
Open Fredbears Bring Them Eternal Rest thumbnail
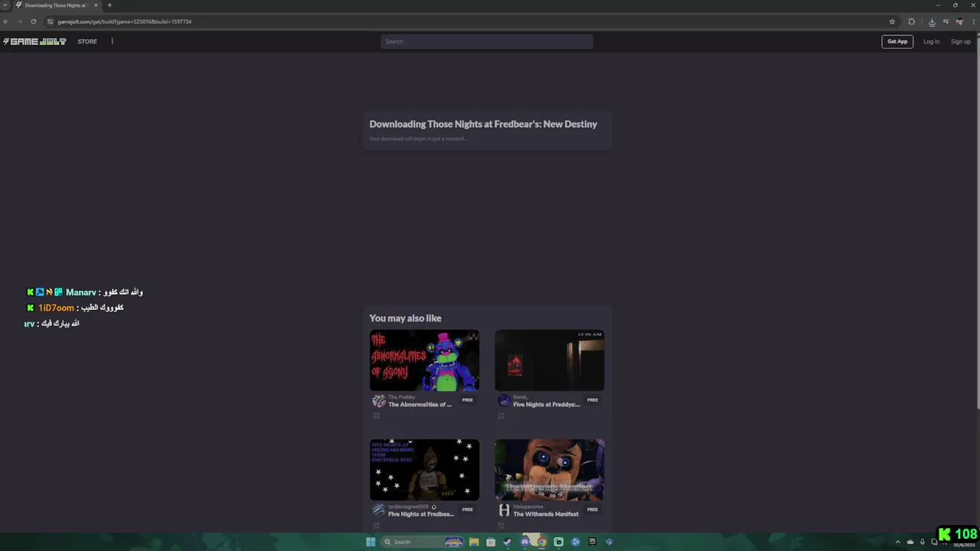pyautogui.click(x=424, y=470)
